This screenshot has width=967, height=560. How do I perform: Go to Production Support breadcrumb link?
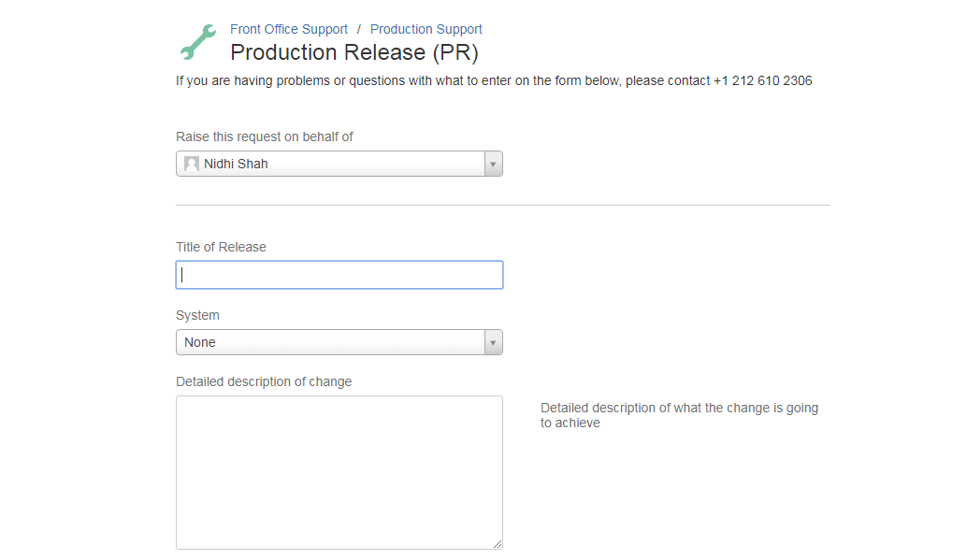(x=426, y=29)
